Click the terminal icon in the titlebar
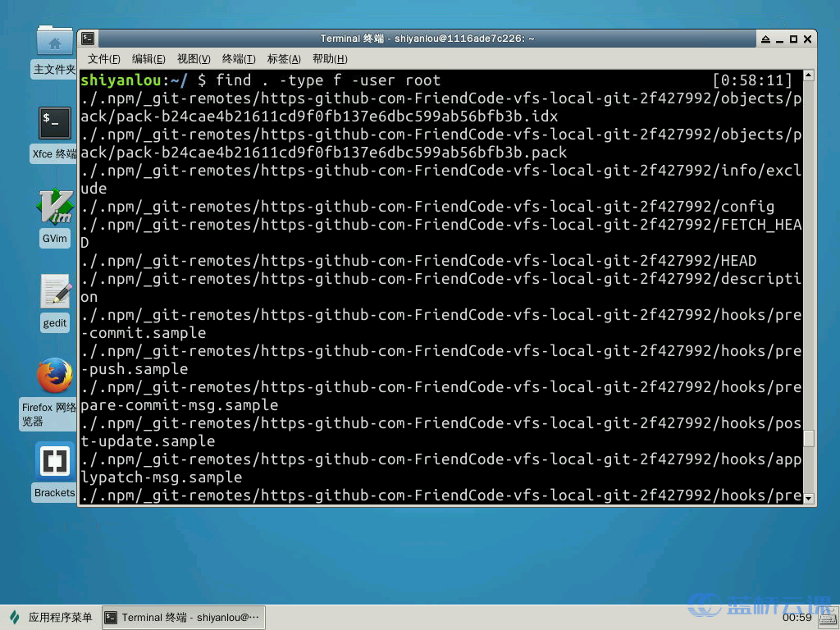The height and width of the screenshot is (630, 840). coord(87,38)
